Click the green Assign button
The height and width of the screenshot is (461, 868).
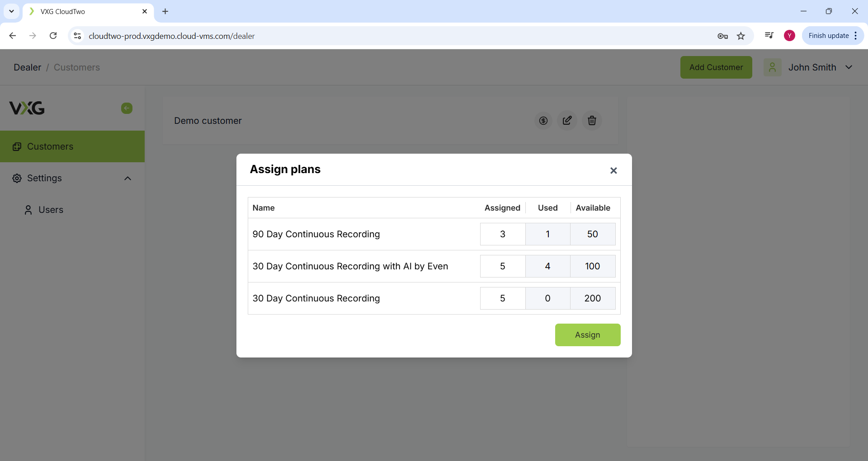[x=587, y=335]
